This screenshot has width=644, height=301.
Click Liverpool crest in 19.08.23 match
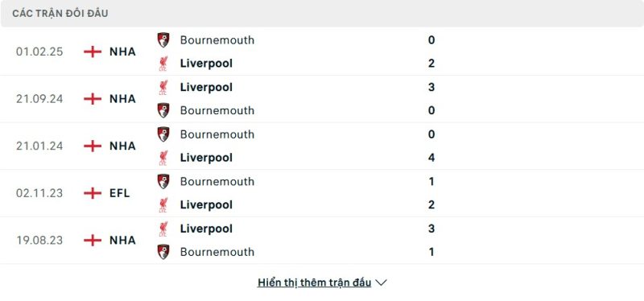tap(163, 229)
